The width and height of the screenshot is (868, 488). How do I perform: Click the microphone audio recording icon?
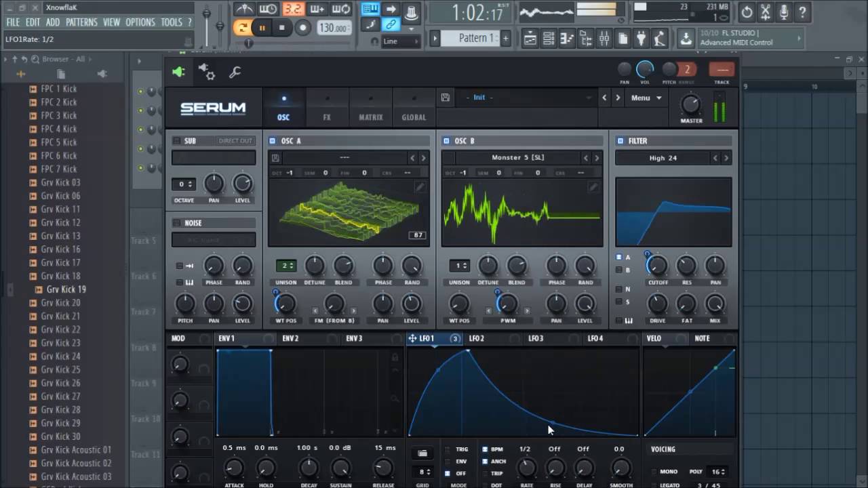784,12
